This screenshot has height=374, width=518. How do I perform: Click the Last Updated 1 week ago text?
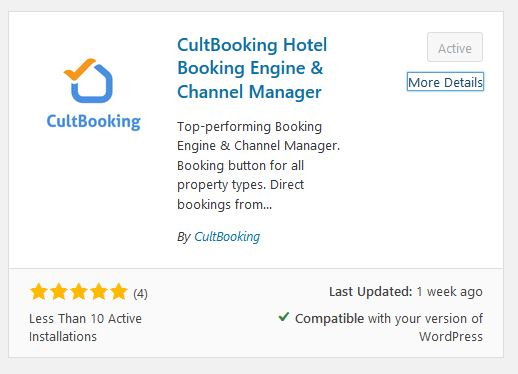[x=406, y=292]
